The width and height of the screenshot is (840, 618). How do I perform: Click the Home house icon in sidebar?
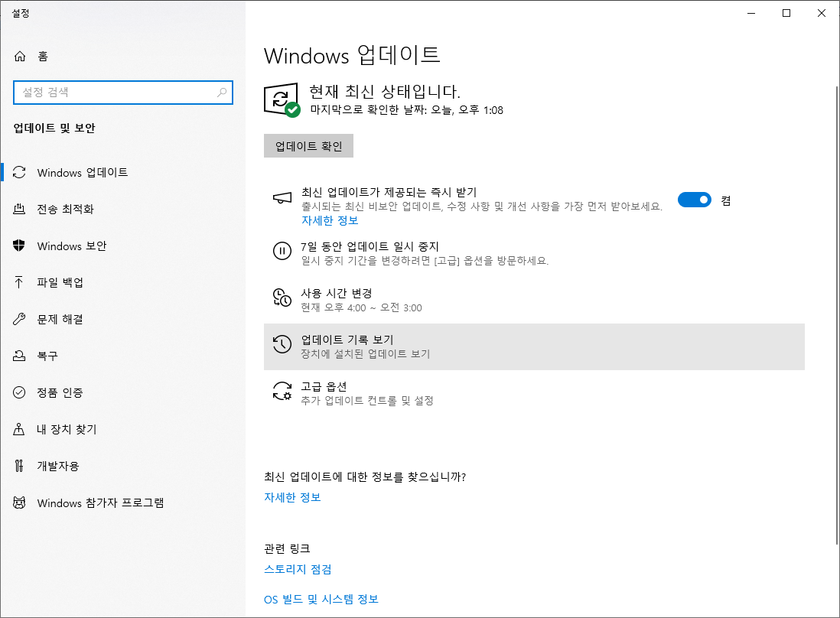20,57
